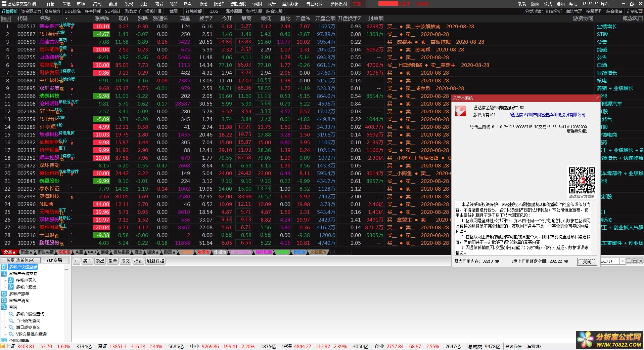644x350 pixels.
Task: Click the trade tree panel vertical scrollbar
Action: [x=66, y=285]
